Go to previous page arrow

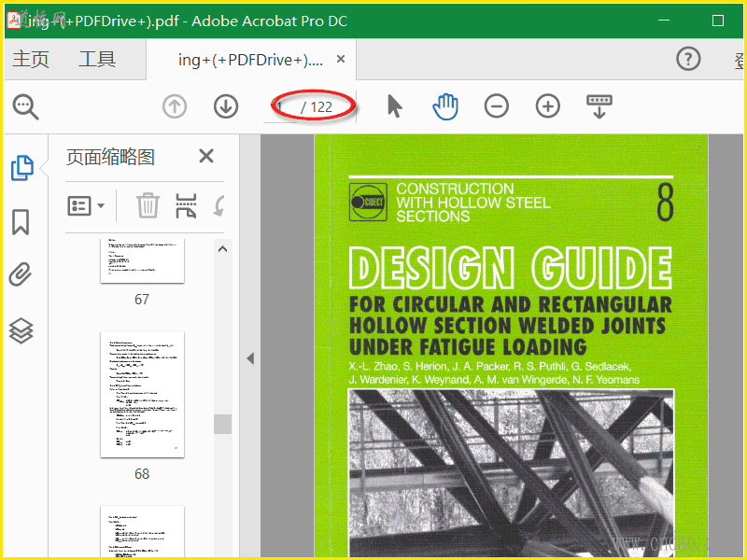pos(175,106)
